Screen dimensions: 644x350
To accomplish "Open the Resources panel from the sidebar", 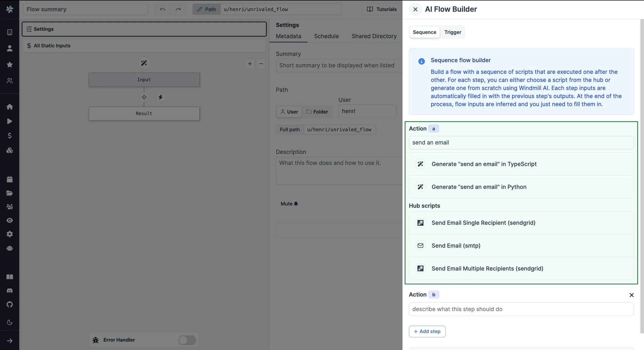I will tap(10, 150).
